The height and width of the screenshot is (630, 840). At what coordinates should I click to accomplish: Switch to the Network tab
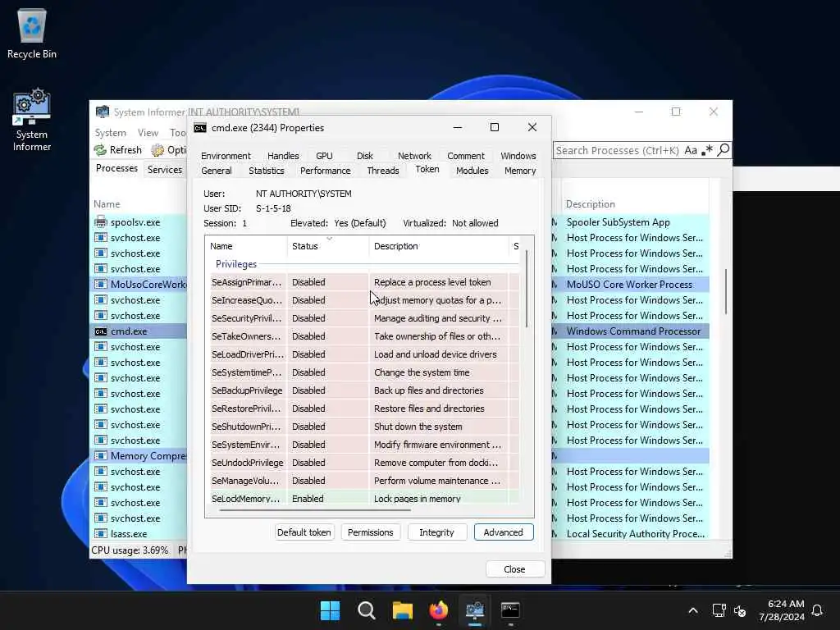click(414, 156)
